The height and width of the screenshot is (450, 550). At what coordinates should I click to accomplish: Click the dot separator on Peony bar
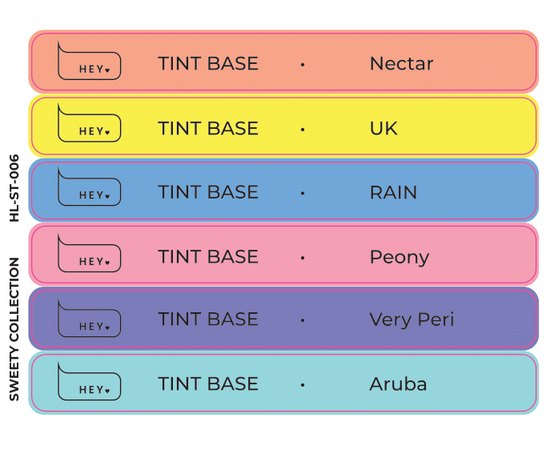tap(303, 258)
